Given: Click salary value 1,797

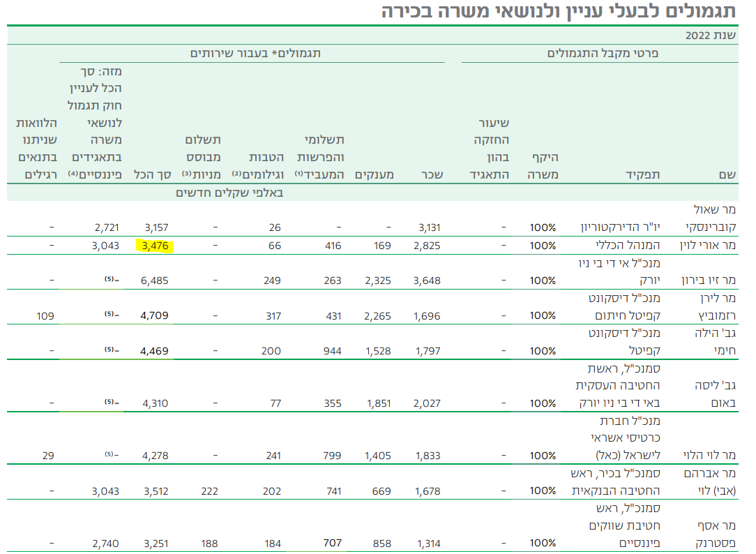Looking at the screenshot, I should coord(428,351).
